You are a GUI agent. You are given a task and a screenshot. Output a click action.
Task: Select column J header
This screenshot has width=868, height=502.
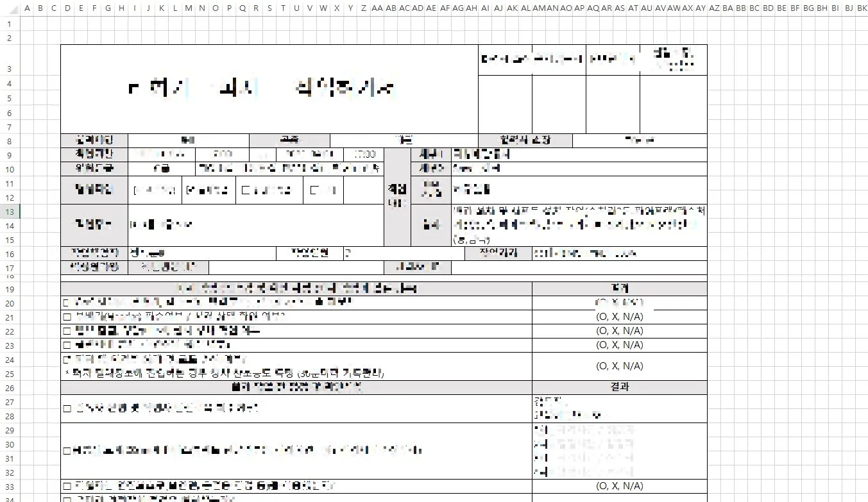pyautogui.click(x=148, y=8)
